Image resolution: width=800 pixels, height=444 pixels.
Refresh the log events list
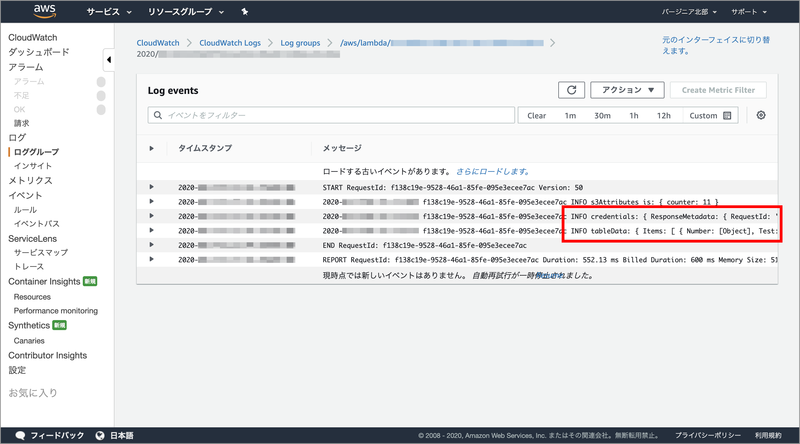click(571, 90)
